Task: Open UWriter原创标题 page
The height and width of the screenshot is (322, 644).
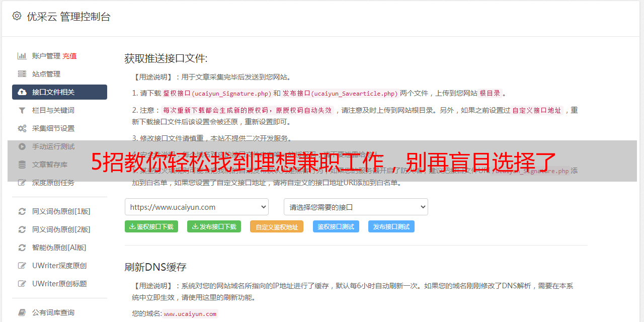Action: 59,284
